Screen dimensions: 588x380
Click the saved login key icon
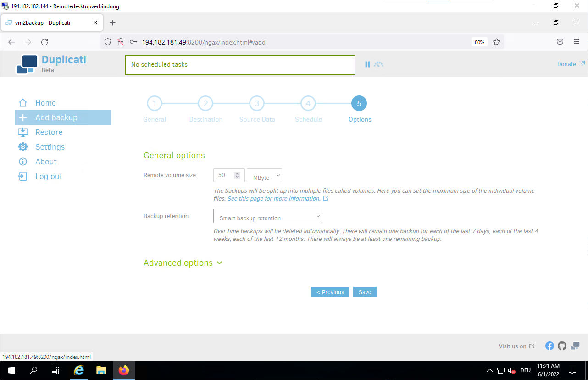pyautogui.click(x=133, y=42)
